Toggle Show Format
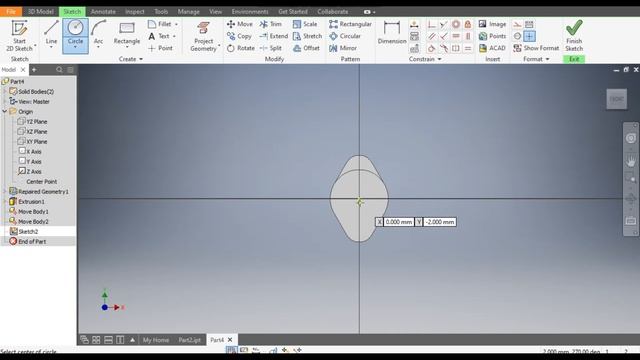 coord(536,48)
